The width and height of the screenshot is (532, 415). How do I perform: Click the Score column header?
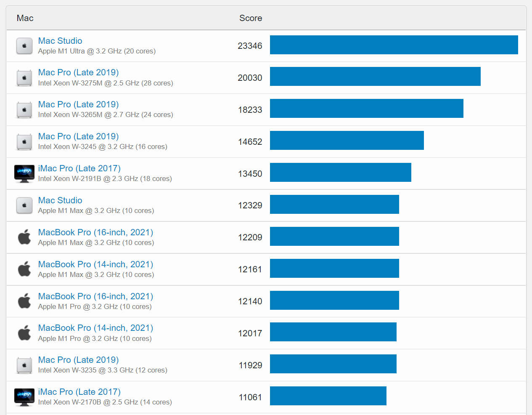point(251,18)
